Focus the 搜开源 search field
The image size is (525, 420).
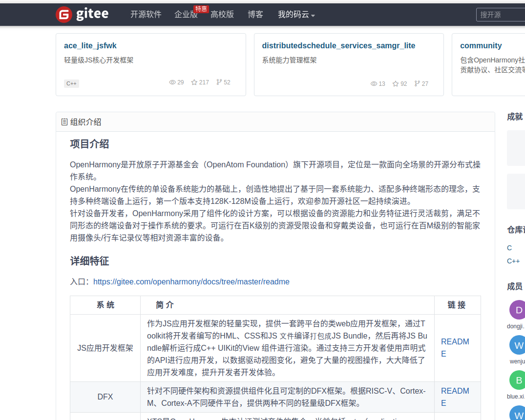501,15
